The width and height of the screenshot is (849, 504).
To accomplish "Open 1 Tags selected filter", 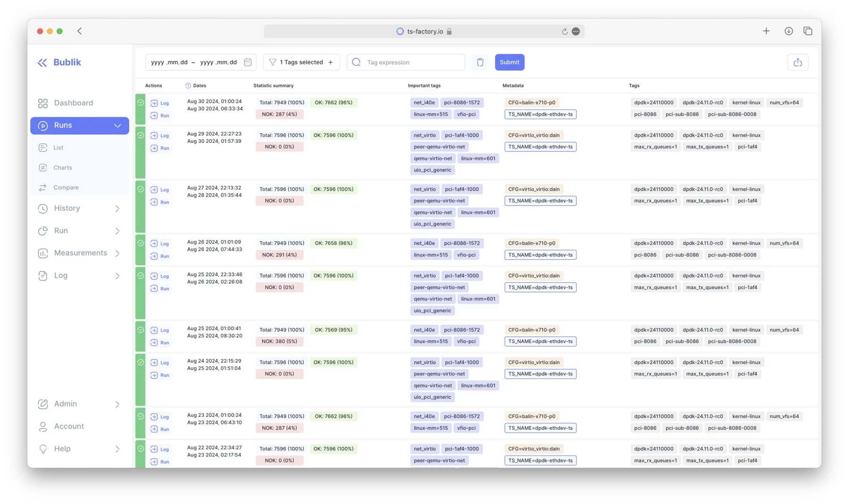I will pos(301,62).
